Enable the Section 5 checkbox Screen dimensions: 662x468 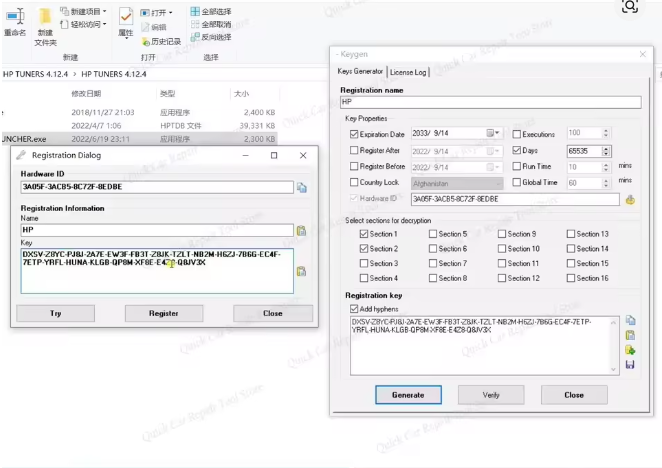pos(434,233)
